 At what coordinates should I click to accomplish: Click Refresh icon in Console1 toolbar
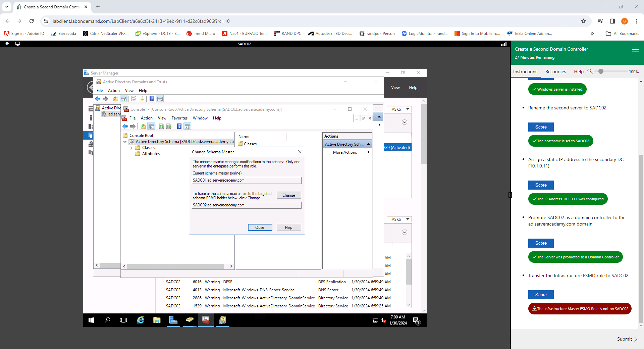(161, 127)
